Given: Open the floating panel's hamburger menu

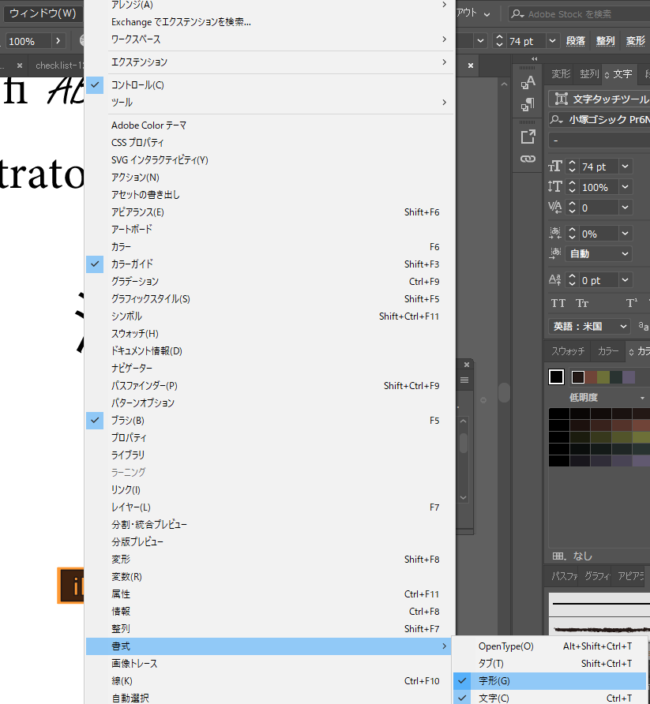Looking at the screenshot, I should tap(465, 380).
